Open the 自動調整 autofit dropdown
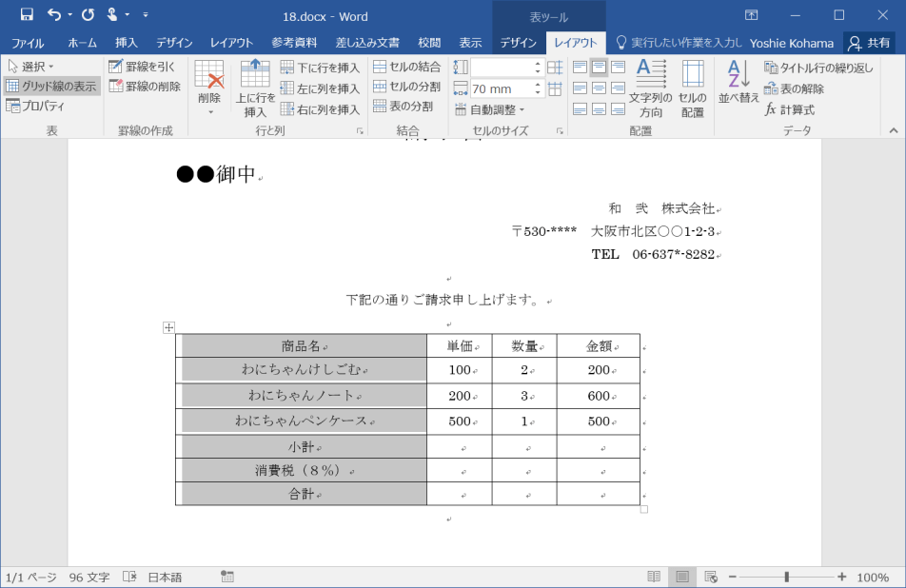The image size is (906, 588). 489,109
